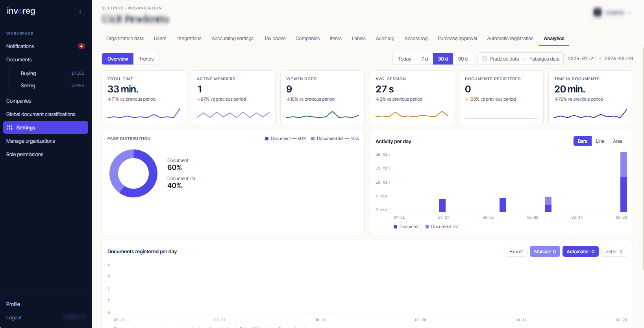Screen dimensions: 644x328
Task: Click the Document — 60% legend swatch
Action: click(266, 138)
